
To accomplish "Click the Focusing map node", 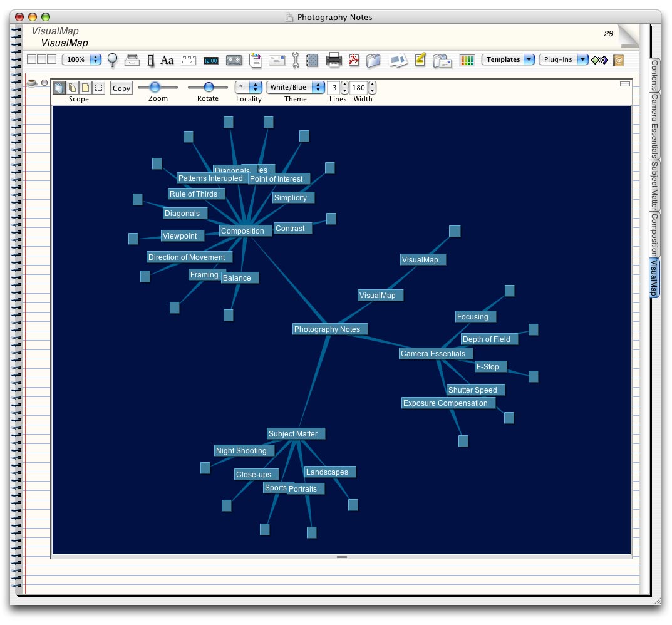I will (x=475, y=317).
